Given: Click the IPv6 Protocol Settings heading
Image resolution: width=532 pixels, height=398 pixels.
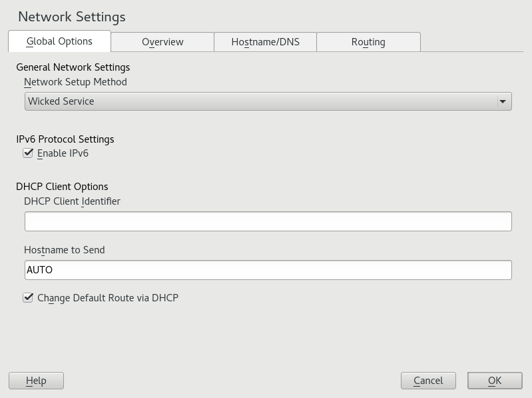Looking at the screenshot, I should click(x=65, y=139).
